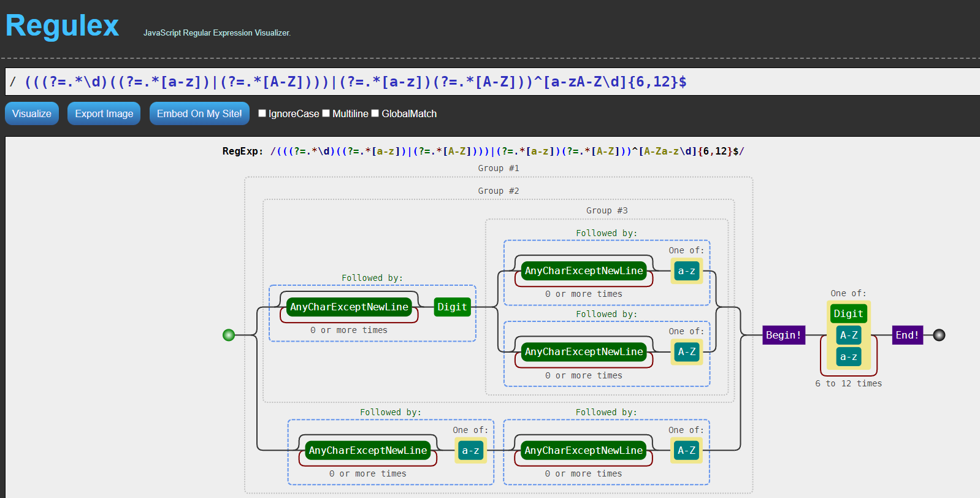
Task: Click the Export Image button
Action: tap(104, 113)
